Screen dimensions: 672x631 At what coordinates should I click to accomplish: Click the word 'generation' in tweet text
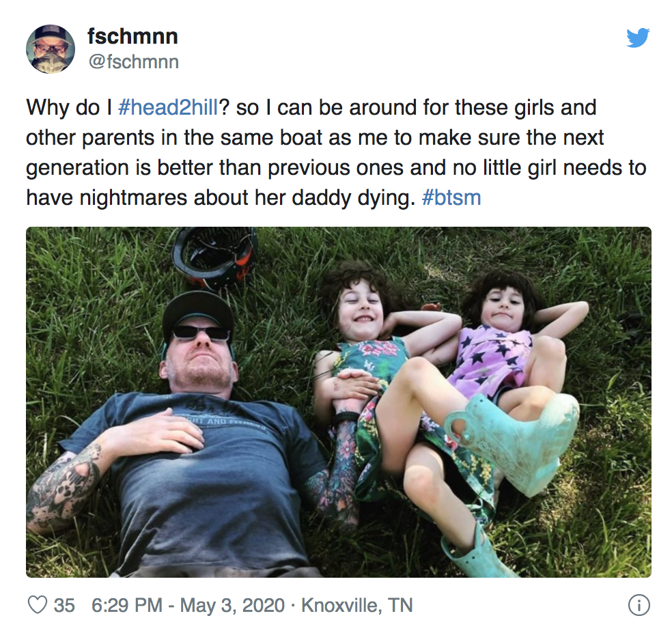point(77,168)
